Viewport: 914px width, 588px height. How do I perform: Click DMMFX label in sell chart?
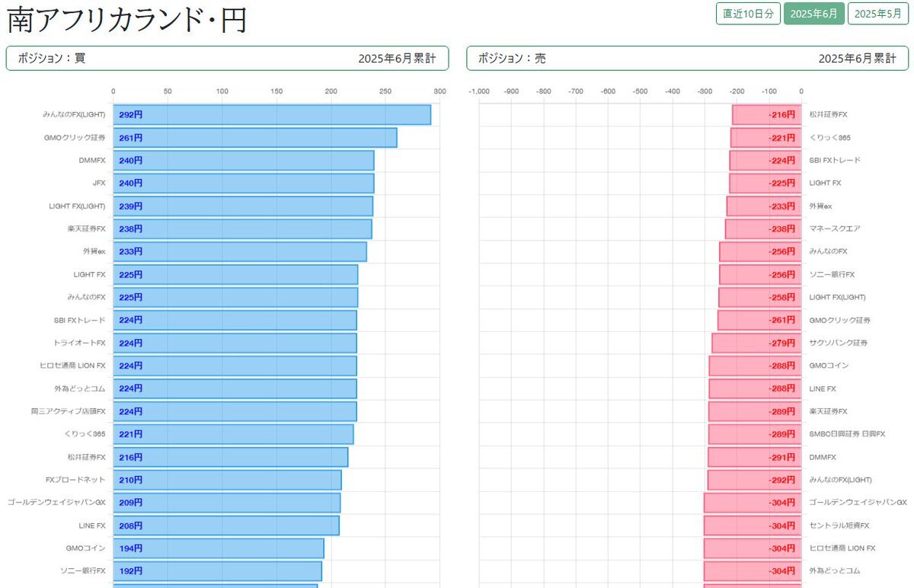coord(823,457)
